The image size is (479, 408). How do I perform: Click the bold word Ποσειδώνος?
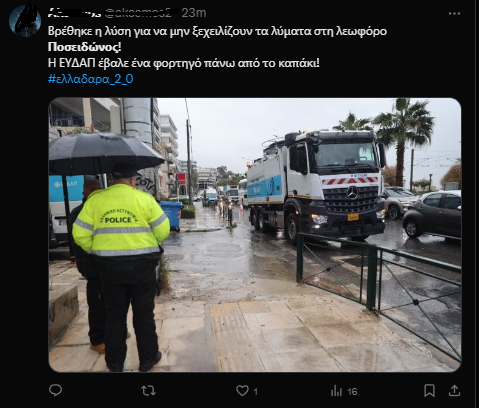(x=84, y=47)
